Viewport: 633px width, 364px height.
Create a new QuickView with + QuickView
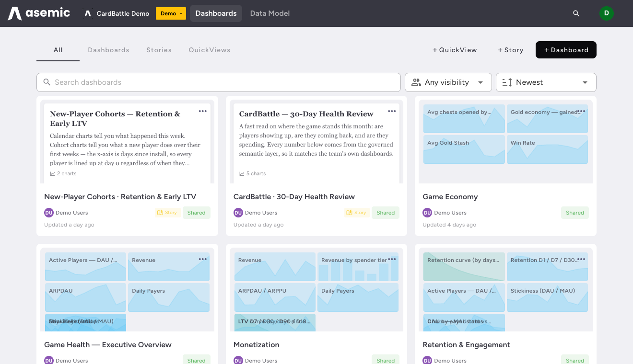[455, 50]
